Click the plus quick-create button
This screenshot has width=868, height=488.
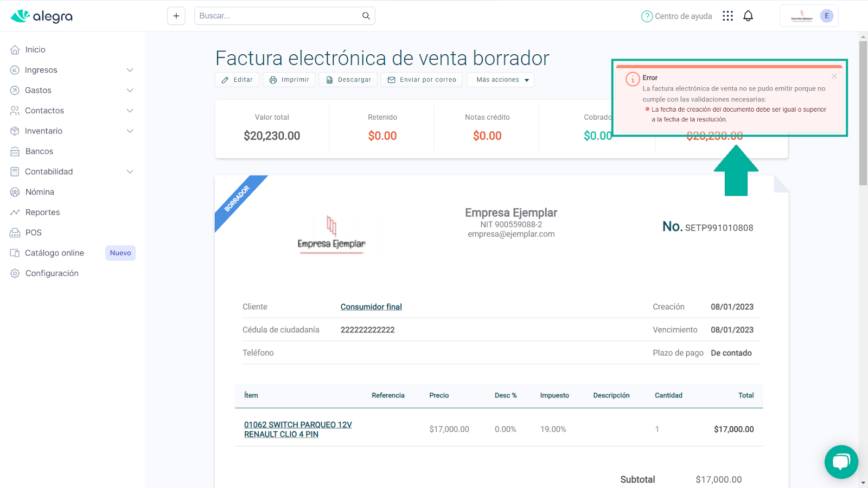(176, 16)
